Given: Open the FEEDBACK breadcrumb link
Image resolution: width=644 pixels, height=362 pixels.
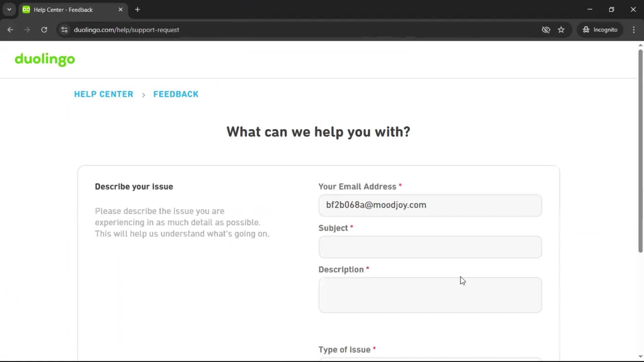Looking at the screenshot, I should pos(175,94).
